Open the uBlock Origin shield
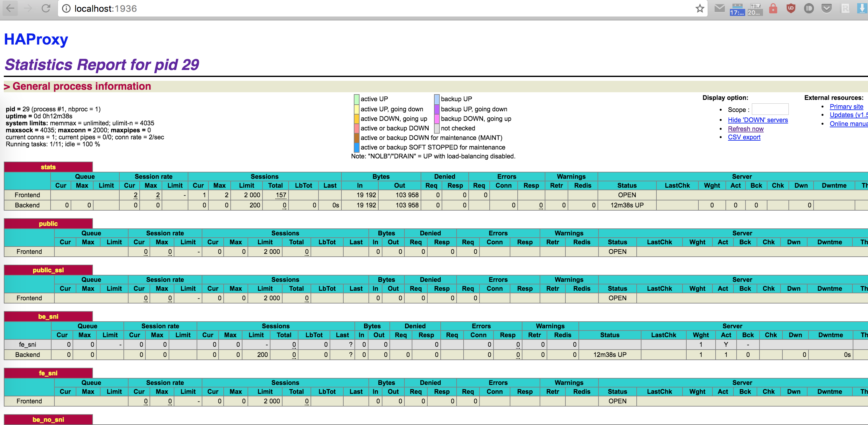Screen dimensions: 868x425 [x=791, y=8]
